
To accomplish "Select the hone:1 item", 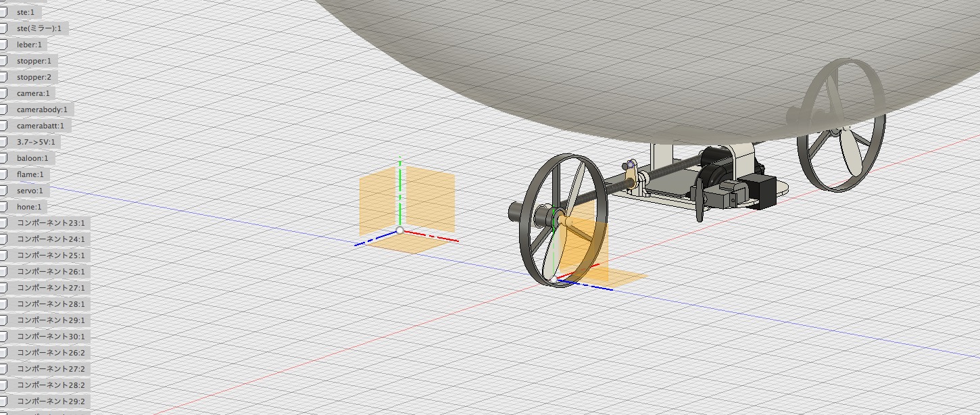I will [x=29, y=207].
